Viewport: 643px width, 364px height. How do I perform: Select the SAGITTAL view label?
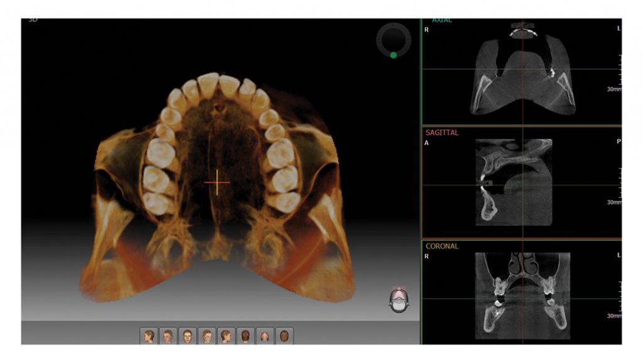[x=443, y=133]
